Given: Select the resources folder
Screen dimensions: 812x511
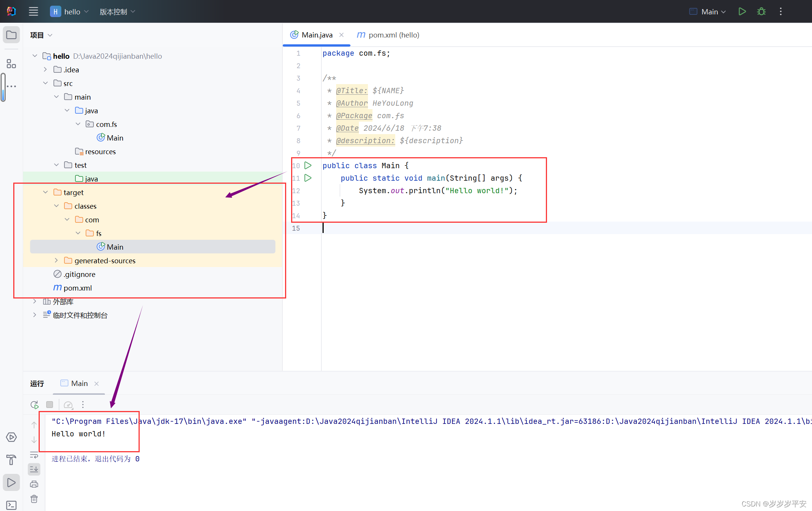Looking at the screenshot, I should tap(95, 152).
